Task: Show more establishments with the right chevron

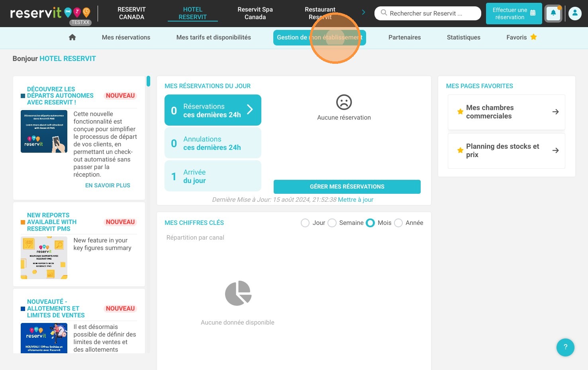Action: pyautogui.click(x=363, y=12)
